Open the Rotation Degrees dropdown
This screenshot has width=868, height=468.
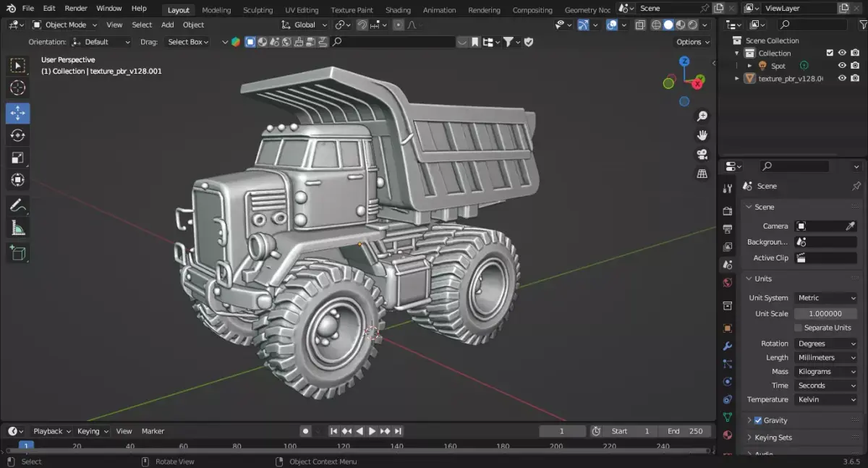pyautogui.click(x=825, y=344)
